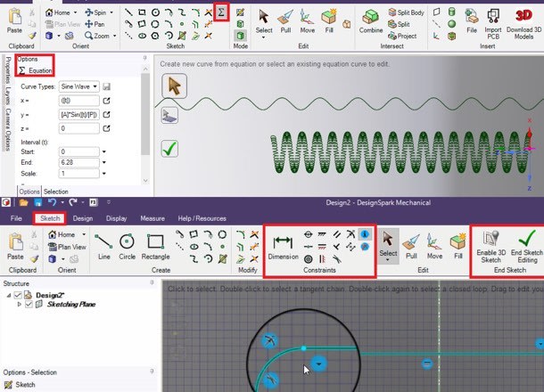This screenshot has width=544, height=392.
Task: Click End Sketch Editing green checkmark
Action: [x=527, y=247]
